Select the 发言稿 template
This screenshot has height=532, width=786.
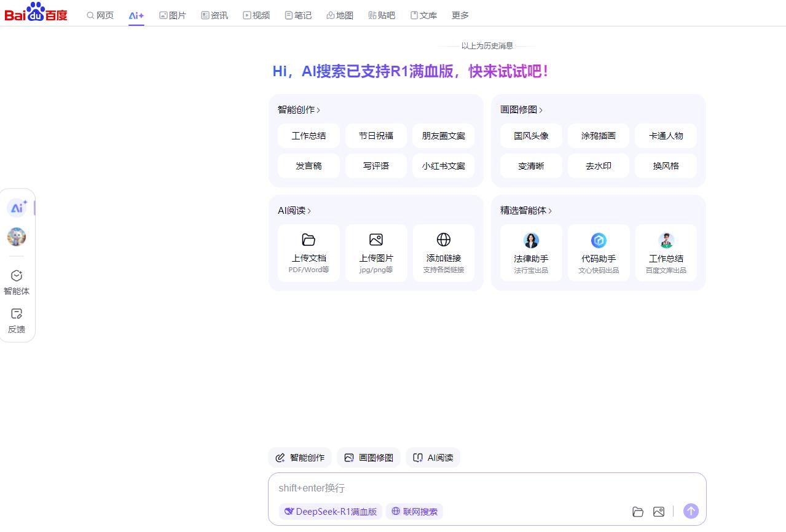tap(309, 166)
